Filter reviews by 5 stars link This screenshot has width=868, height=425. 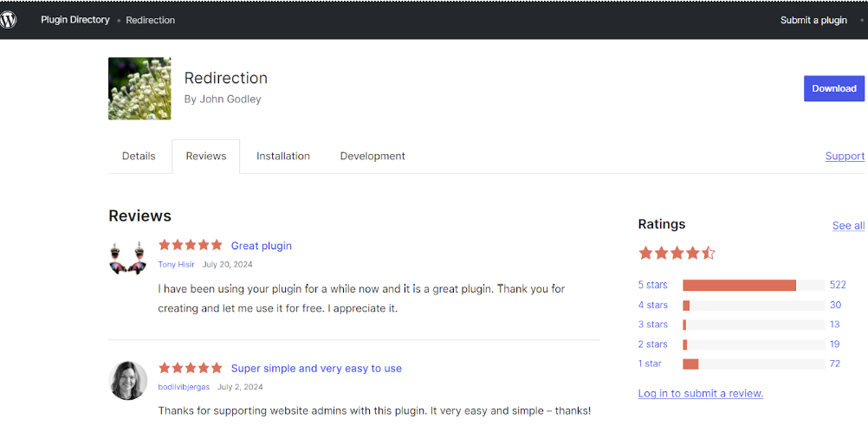coord(652,285)
